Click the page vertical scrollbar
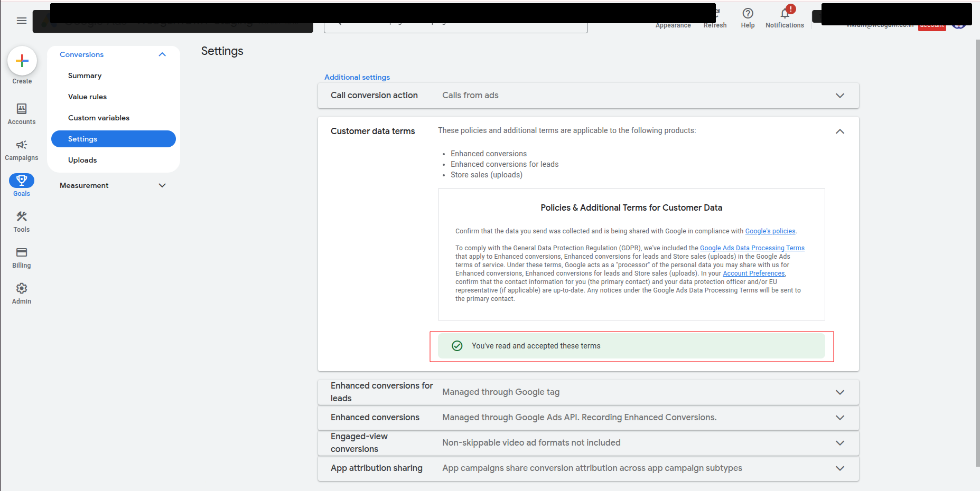Screen dimensions: 980x491 (977, 252)
